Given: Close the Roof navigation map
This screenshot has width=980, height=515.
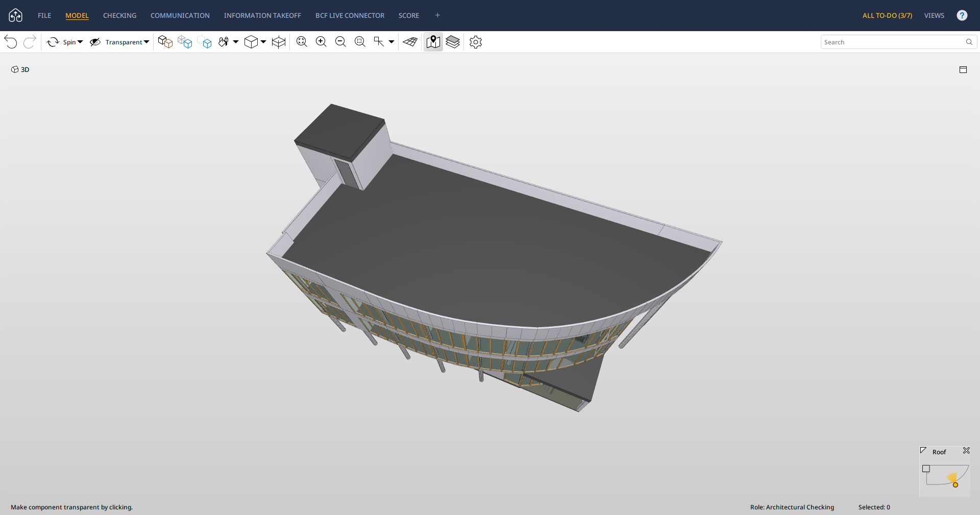Looking at the screenshot, I should click(966, 451).
